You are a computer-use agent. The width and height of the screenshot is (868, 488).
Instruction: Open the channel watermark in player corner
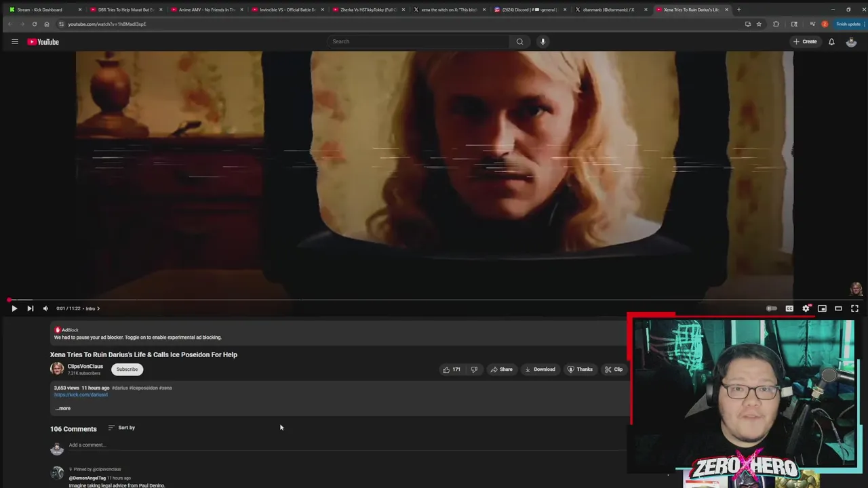coord(856,289)
